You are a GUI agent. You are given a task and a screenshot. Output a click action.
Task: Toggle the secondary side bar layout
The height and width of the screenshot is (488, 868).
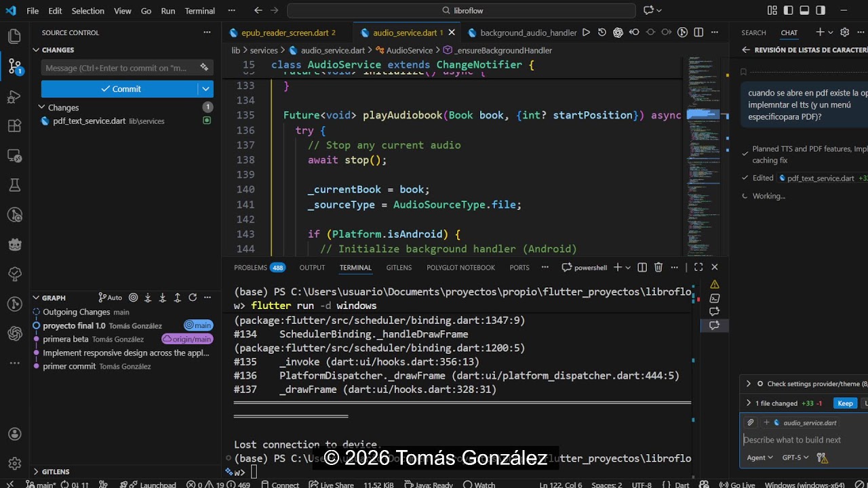pyautogui.click(x=821, y=10)
